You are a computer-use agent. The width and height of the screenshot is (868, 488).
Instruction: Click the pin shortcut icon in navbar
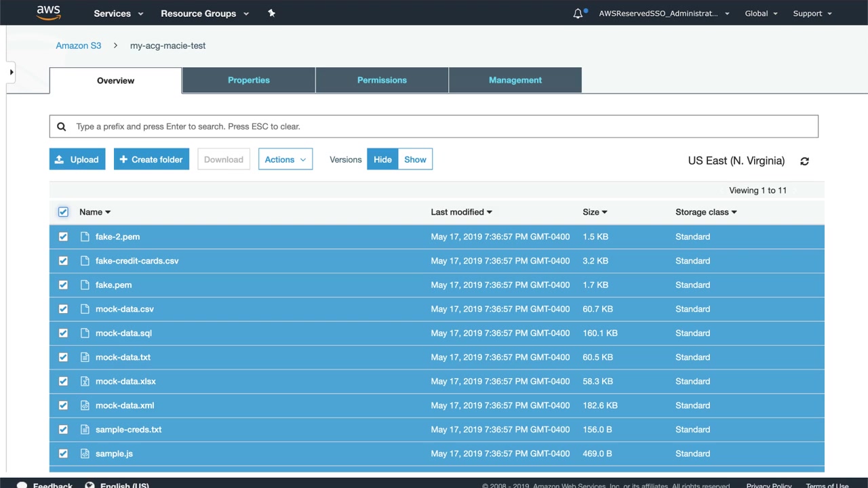click(271, 13)
